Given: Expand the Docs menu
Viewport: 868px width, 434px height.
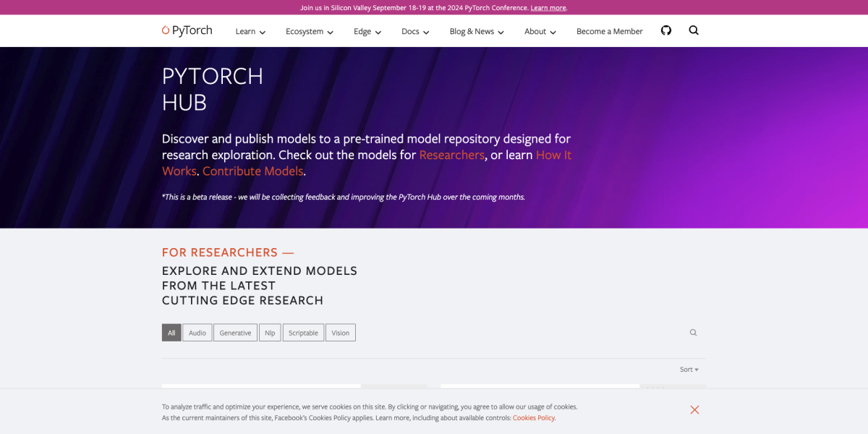Looking at the screenshot, I should [414, 31].
